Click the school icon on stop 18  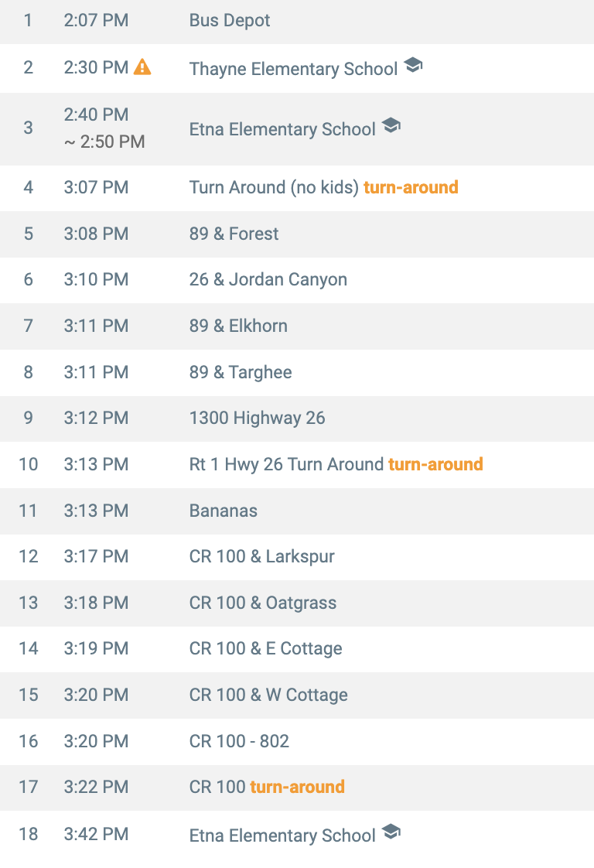click(x=391, y=833)
